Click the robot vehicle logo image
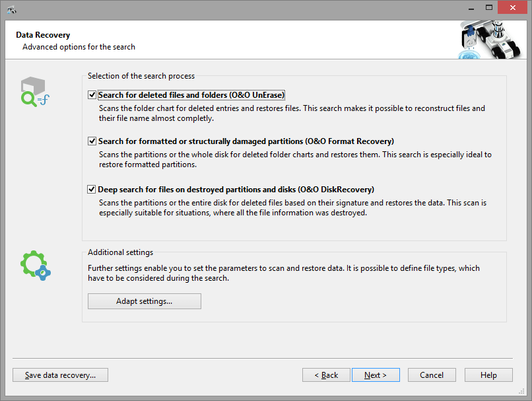The height and width of the screenshot is (401, 532). [490, 40]
